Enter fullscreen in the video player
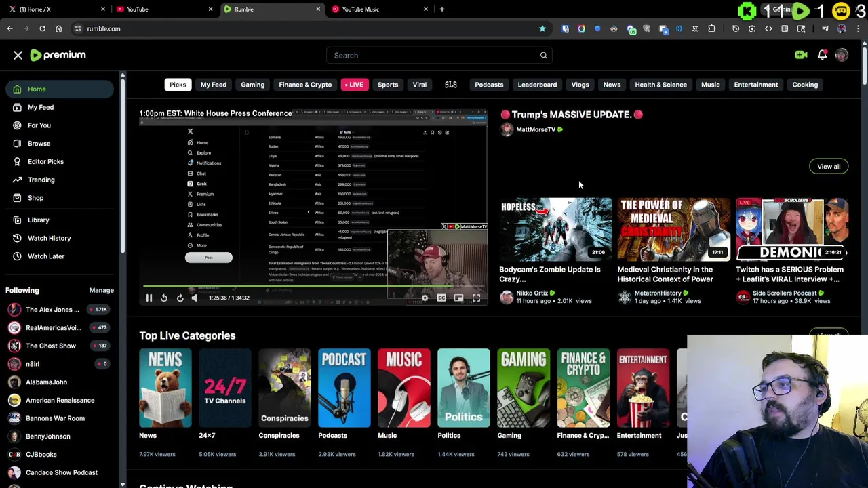The image size is (868, 488). pos(476,298)
